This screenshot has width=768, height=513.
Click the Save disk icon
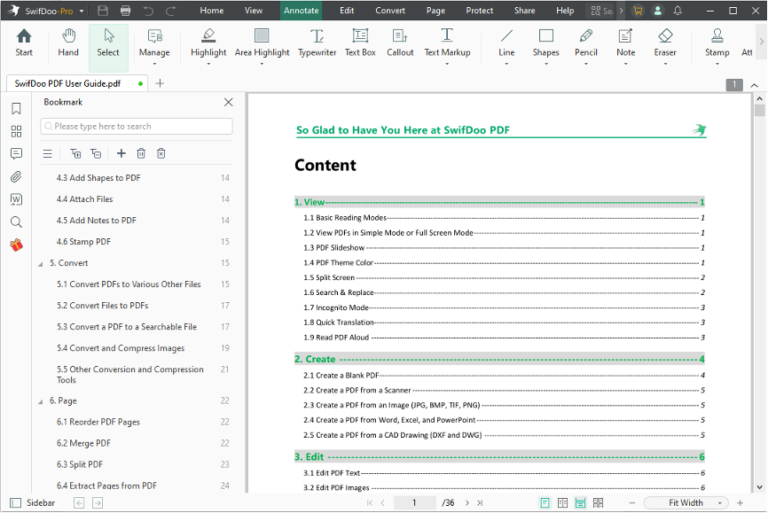102,10
